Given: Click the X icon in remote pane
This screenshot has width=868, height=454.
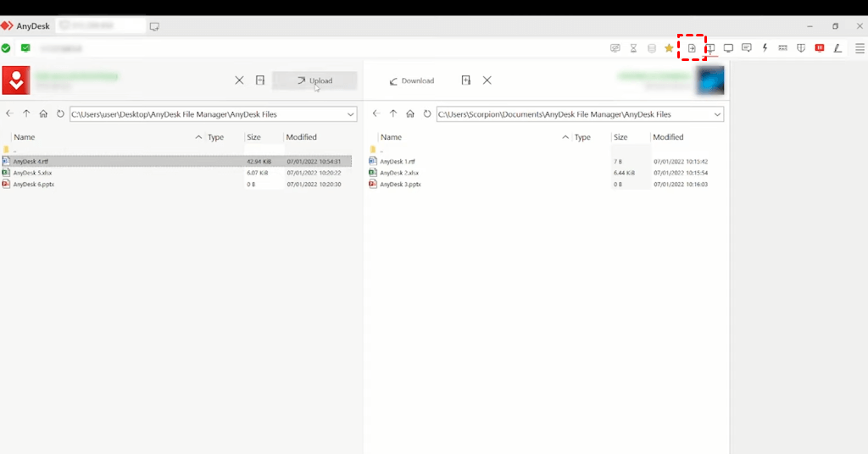Looking at the screenshot, I should [487, 80].
